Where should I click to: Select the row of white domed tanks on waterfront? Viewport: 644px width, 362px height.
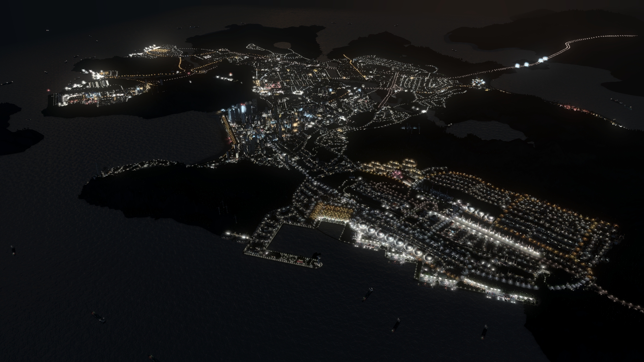click(x=396, y=242)
